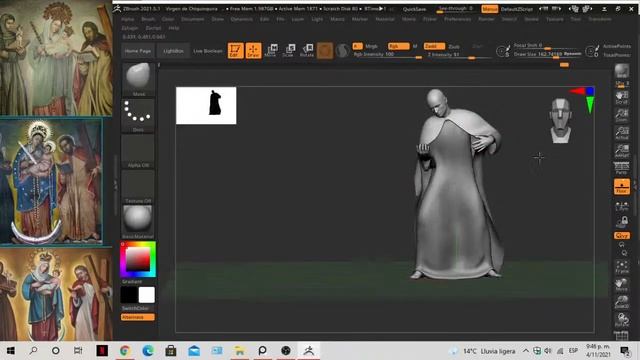Click the Scroll canvas icon
Viewport: 640px width, 360px height.
[x=622, y=98]
